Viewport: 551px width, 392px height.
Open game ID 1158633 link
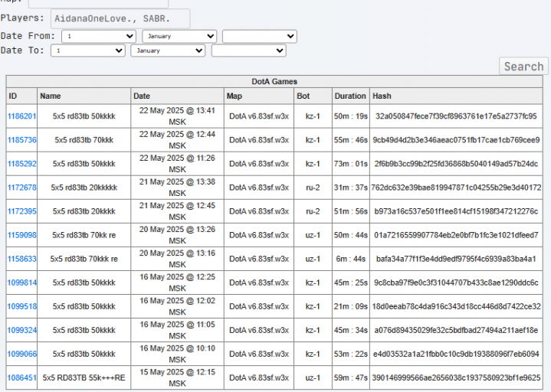21,259
